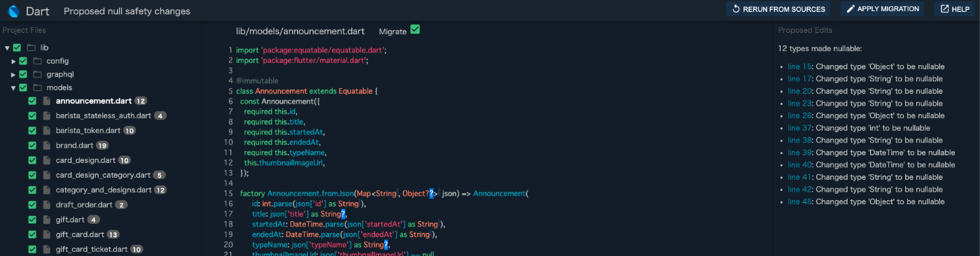
Task: Open card_design.dart in file tree
Action: tap(85, 160)
